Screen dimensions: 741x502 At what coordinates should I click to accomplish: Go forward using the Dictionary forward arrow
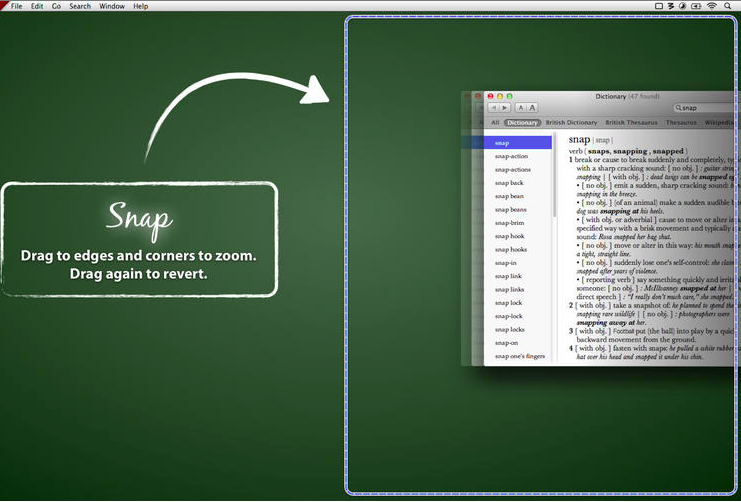click(505, 108)
